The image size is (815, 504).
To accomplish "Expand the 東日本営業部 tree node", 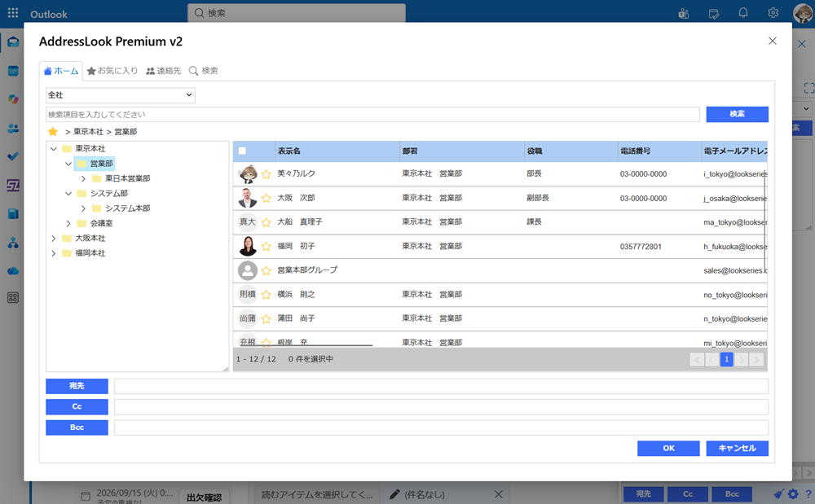I will 83,178.
